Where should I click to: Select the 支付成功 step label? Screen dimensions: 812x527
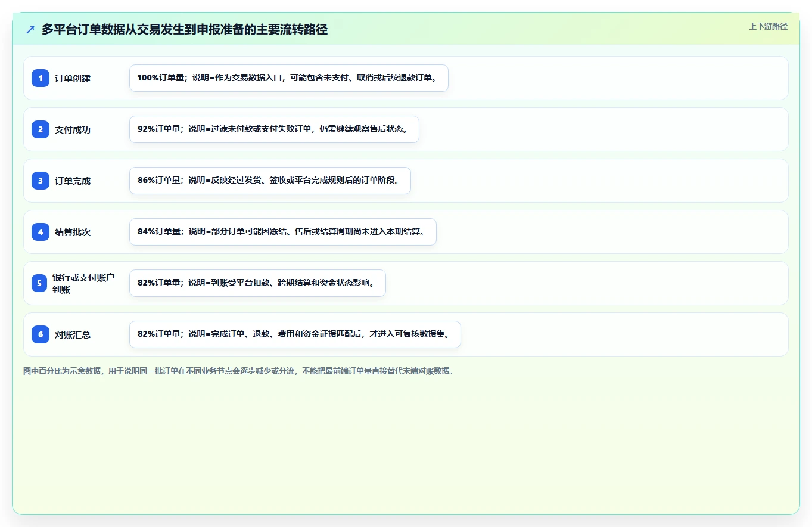point(73,130)
